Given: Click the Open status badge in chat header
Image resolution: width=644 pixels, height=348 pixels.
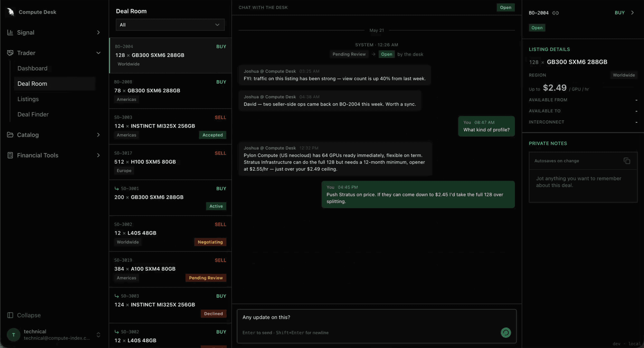Looking at the screenshot, I should [x=506, y=7].
